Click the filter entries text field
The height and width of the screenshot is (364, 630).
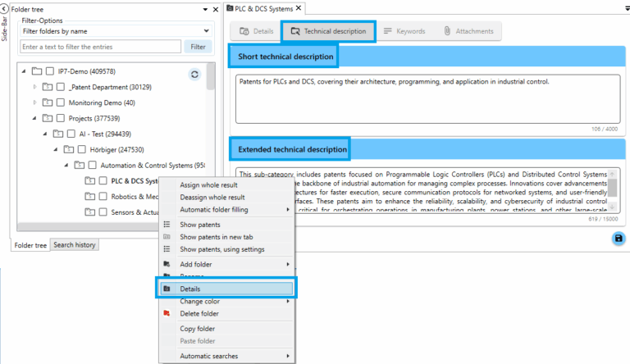pos(100,47)
